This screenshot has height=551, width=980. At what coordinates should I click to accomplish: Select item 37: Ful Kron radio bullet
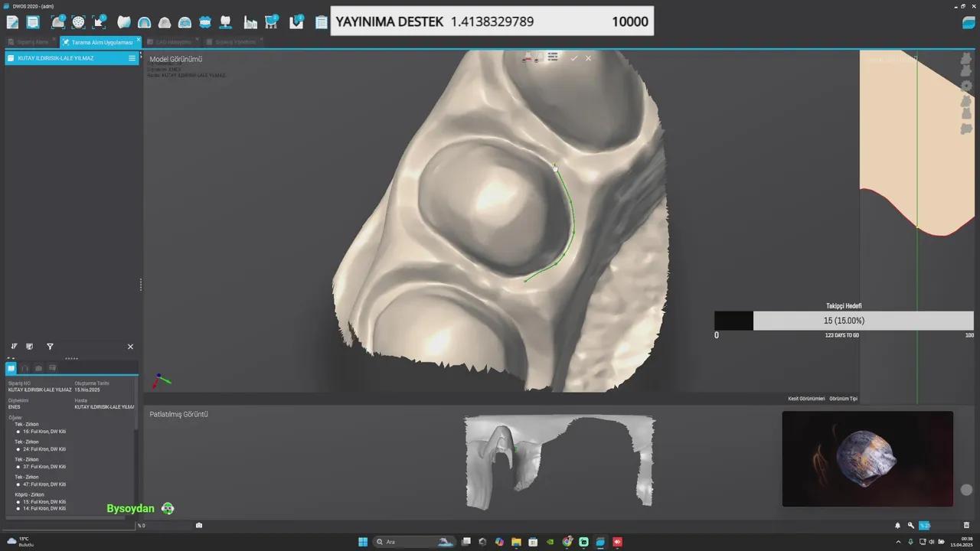point(18,467)
